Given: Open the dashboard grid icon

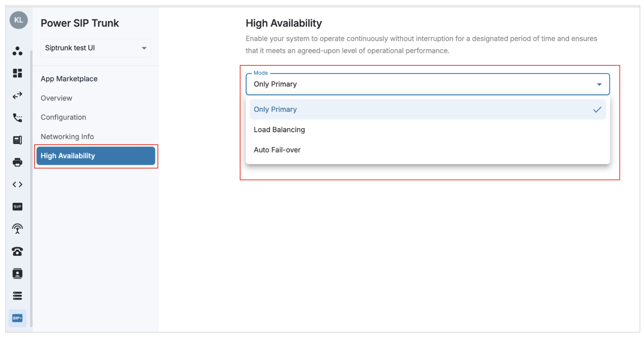Looking at the screenshot, I should point(17,73).
